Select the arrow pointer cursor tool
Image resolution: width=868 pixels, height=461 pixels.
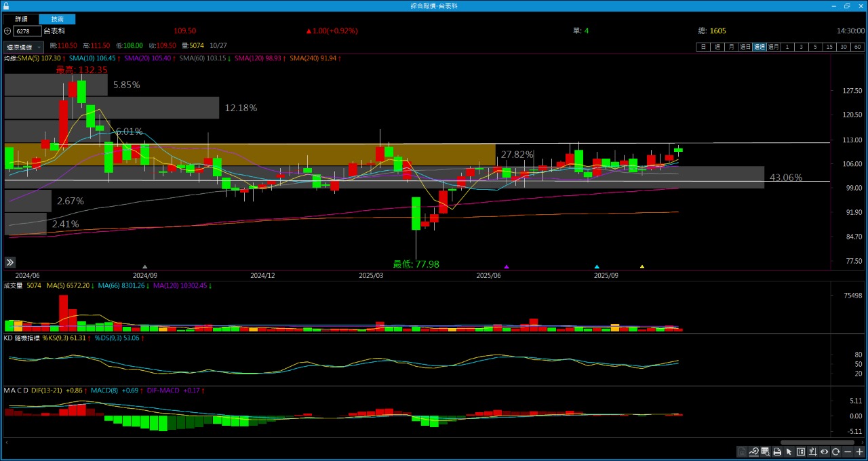click(x=789, y=452)
